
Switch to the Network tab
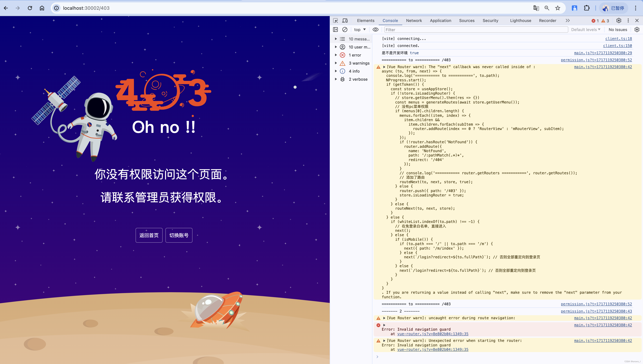tap(414, 20)
